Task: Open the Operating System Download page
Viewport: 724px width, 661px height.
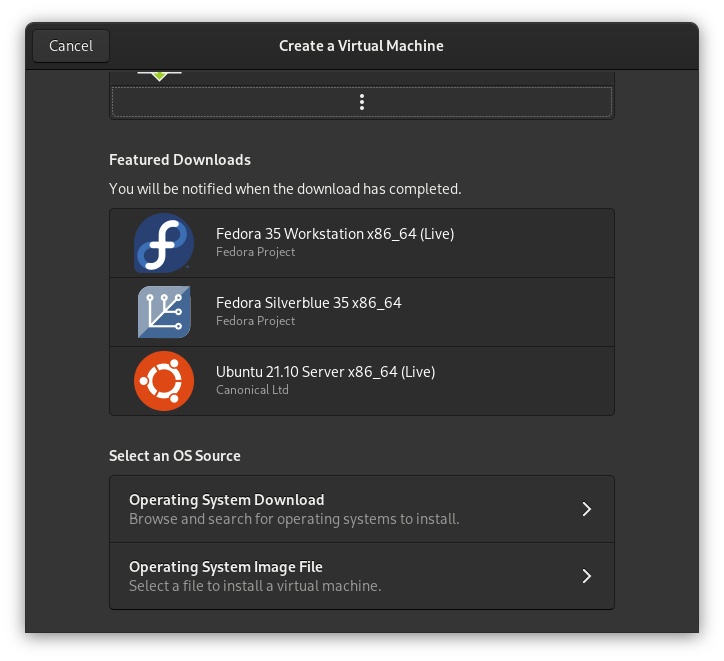Action: pos(362,509)
